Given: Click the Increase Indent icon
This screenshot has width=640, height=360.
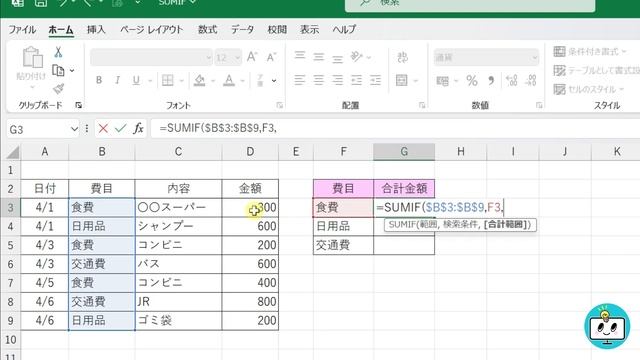Looking at the screenshot, I should 375,80.
